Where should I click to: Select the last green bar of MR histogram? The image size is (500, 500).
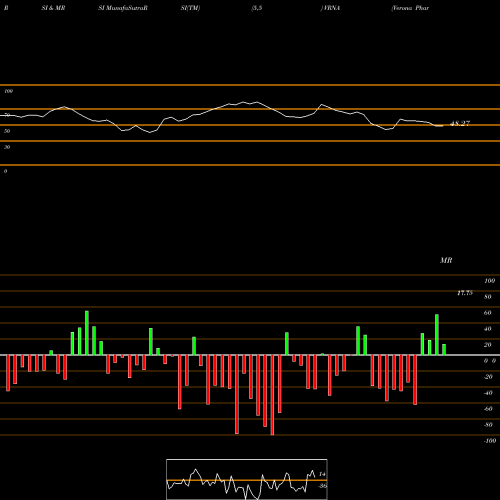click(444, 350)
